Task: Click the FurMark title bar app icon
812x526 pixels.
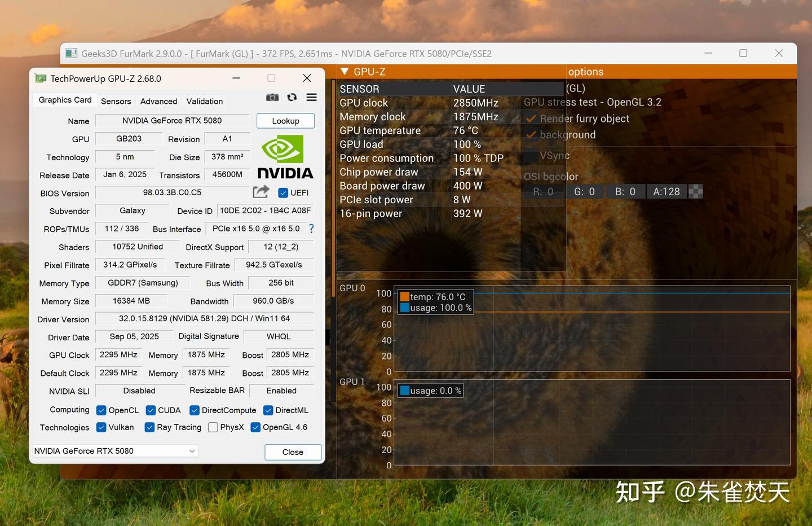Action: [71, 54]
